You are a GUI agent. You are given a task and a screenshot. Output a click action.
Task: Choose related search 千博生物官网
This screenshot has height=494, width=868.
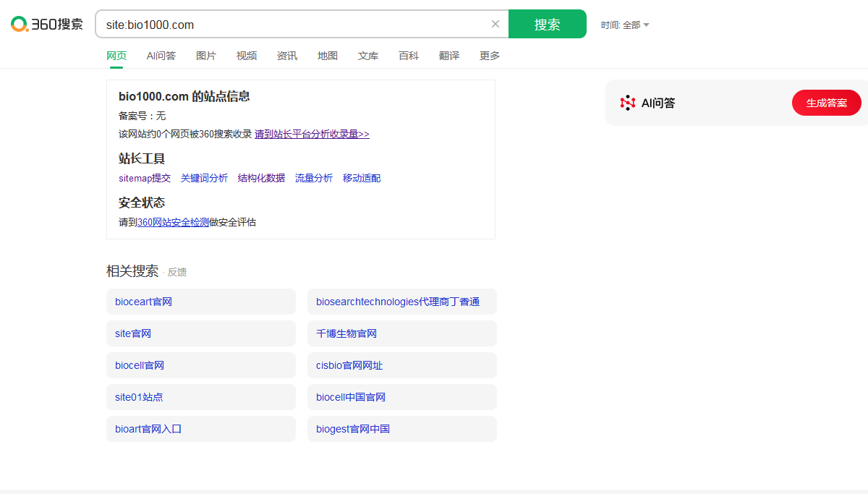346,333
